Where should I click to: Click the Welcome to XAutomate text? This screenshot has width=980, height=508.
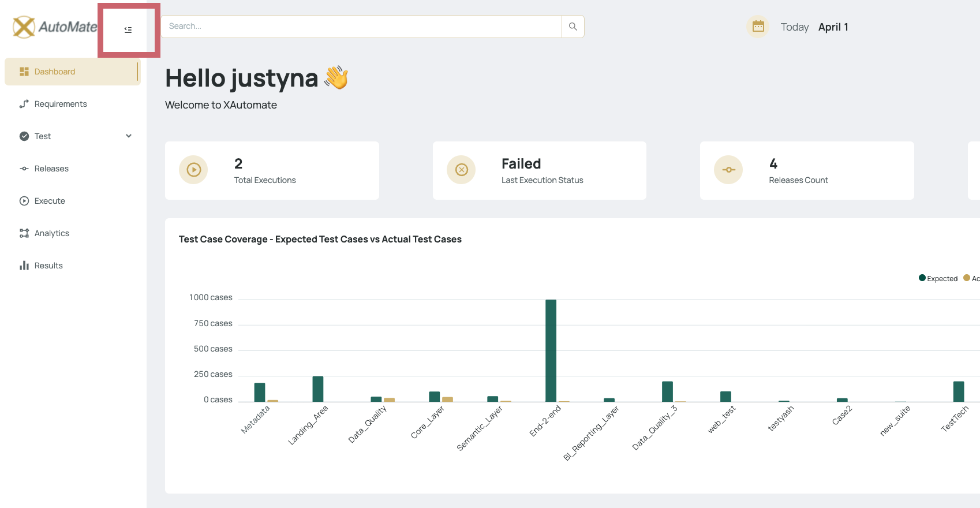pos(221,105)
